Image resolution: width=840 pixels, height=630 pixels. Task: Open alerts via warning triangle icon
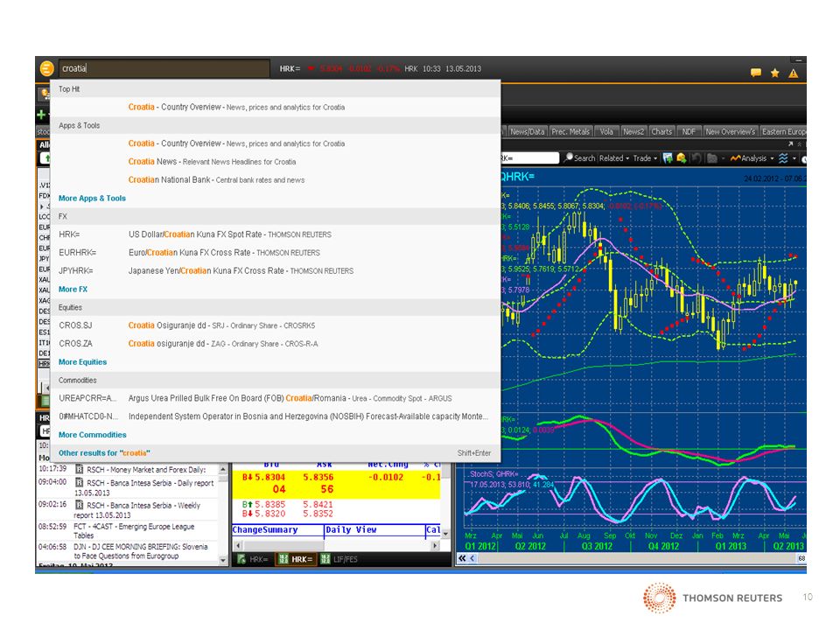pos(794,73)
